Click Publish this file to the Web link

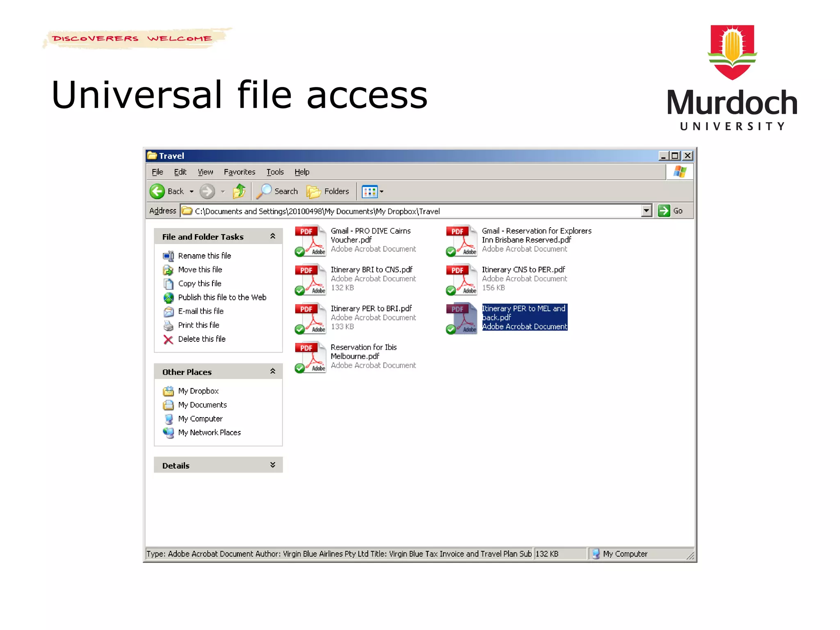222,297
